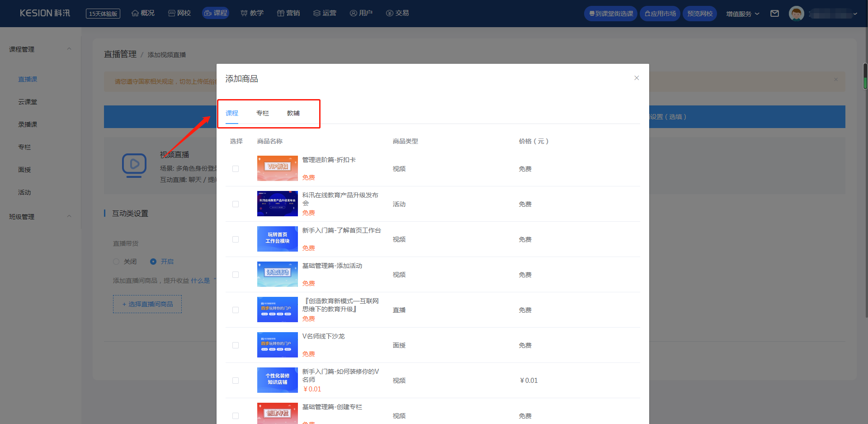Switch to the 教辅 tab
This screenshot has width=868, height=424.
click(x=293, y=113)
